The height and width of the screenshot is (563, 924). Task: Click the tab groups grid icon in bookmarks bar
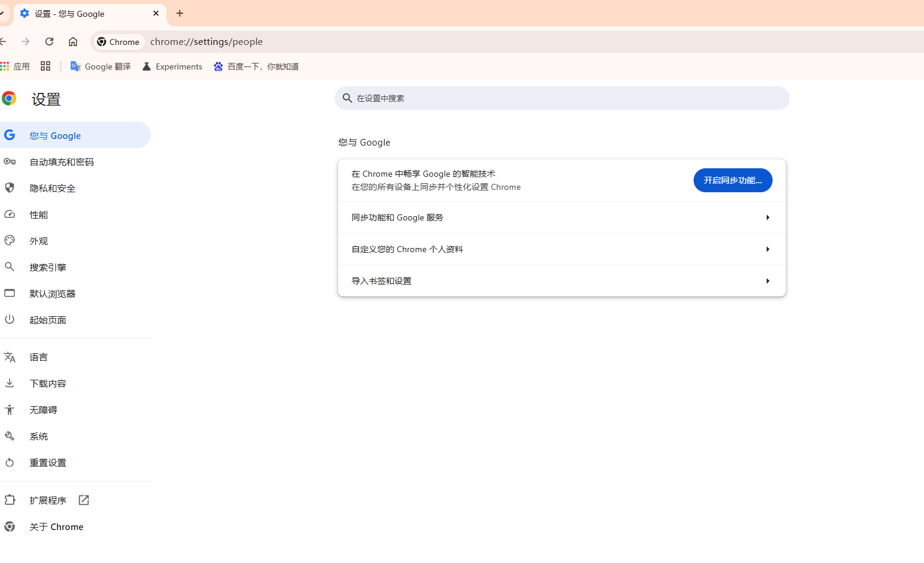45,66
